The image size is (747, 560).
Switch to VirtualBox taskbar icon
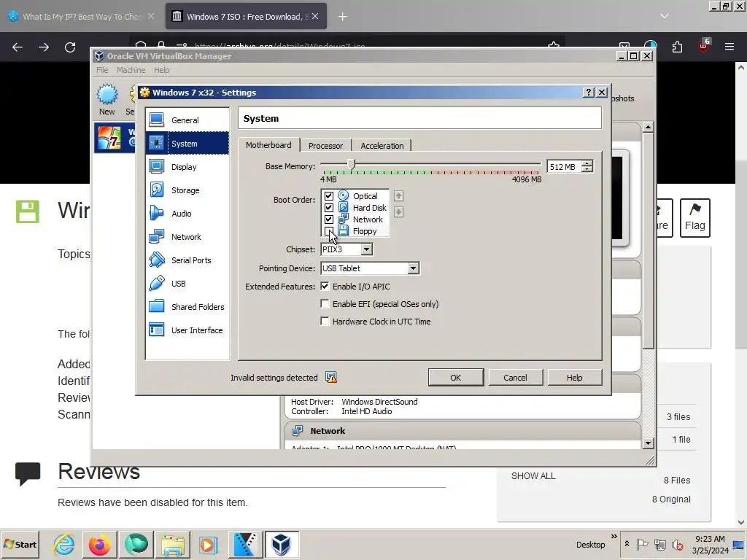tap(282, 544)
